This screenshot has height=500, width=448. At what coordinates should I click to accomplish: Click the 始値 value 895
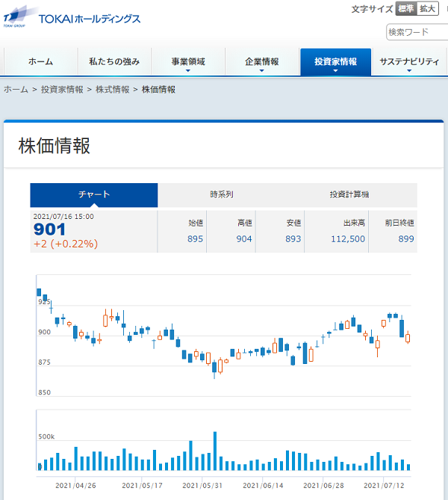[196, 239]
